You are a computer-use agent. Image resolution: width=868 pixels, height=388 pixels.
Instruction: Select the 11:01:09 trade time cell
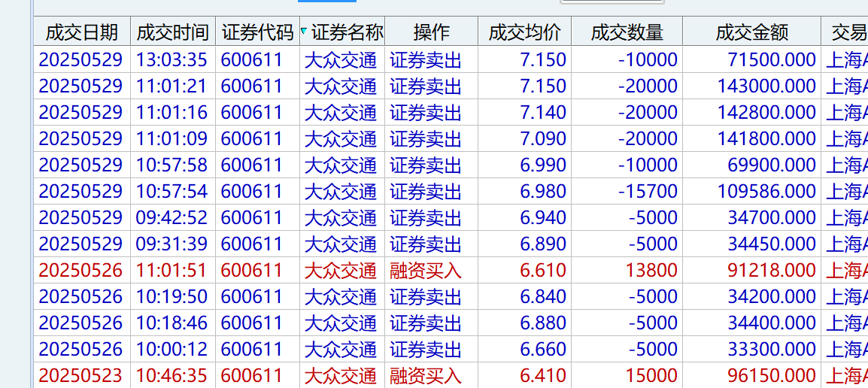click(171, 138)
